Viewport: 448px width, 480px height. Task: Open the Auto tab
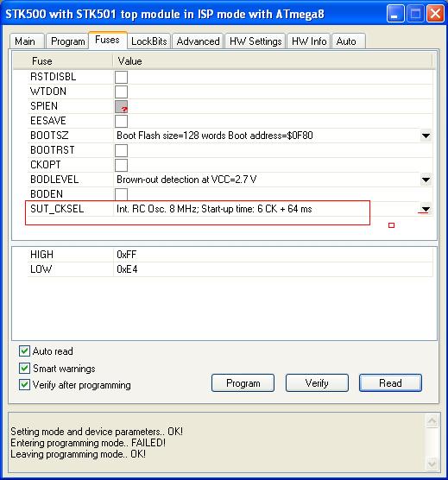tap(348, 41)
